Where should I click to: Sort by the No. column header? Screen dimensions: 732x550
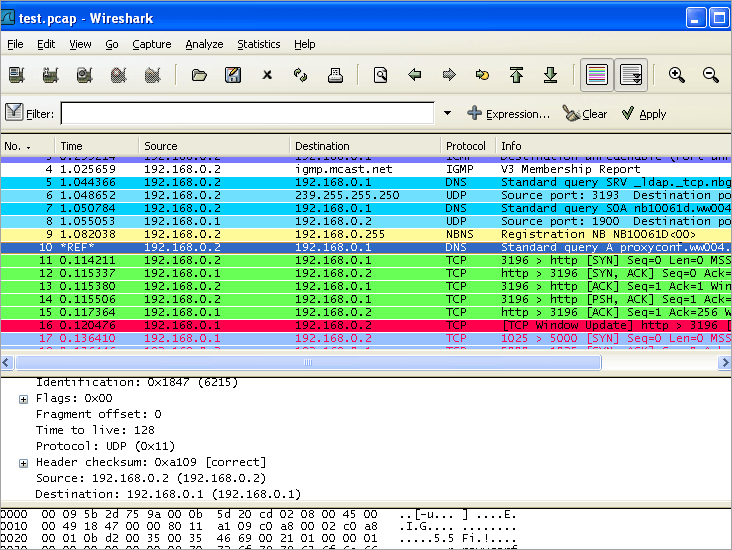click(27, 146)
